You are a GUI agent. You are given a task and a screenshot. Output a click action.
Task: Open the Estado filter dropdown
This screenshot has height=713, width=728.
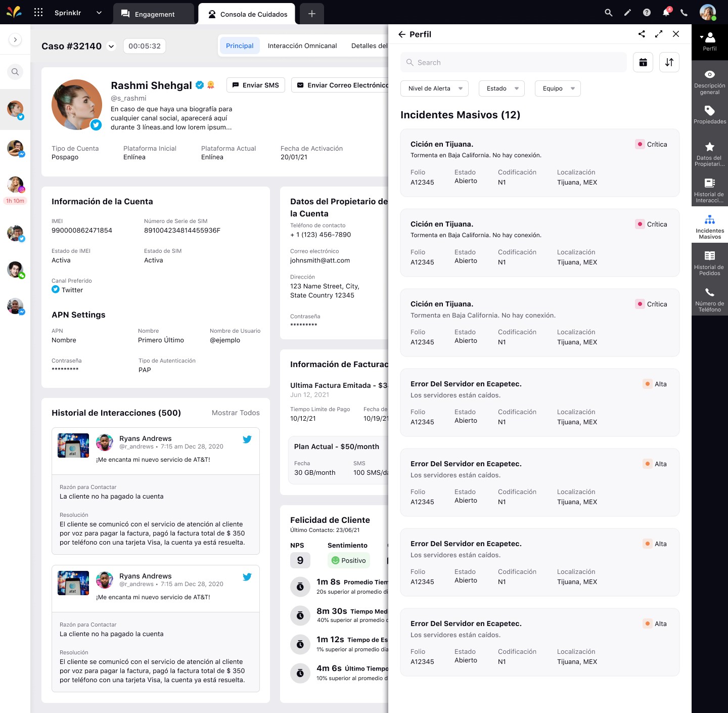tap(502, 88)
